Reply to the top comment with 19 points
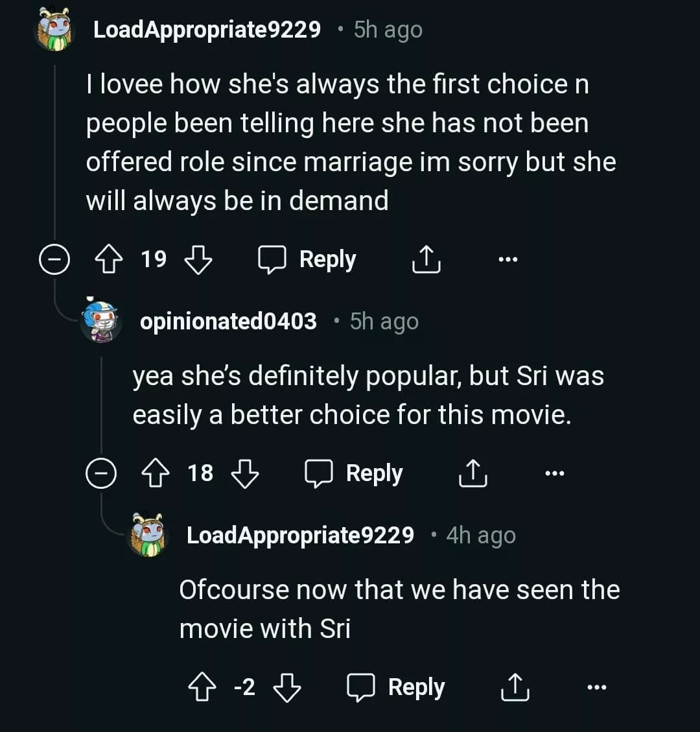The height and width of the screenshot is (732, 700). tap(308, 260)
